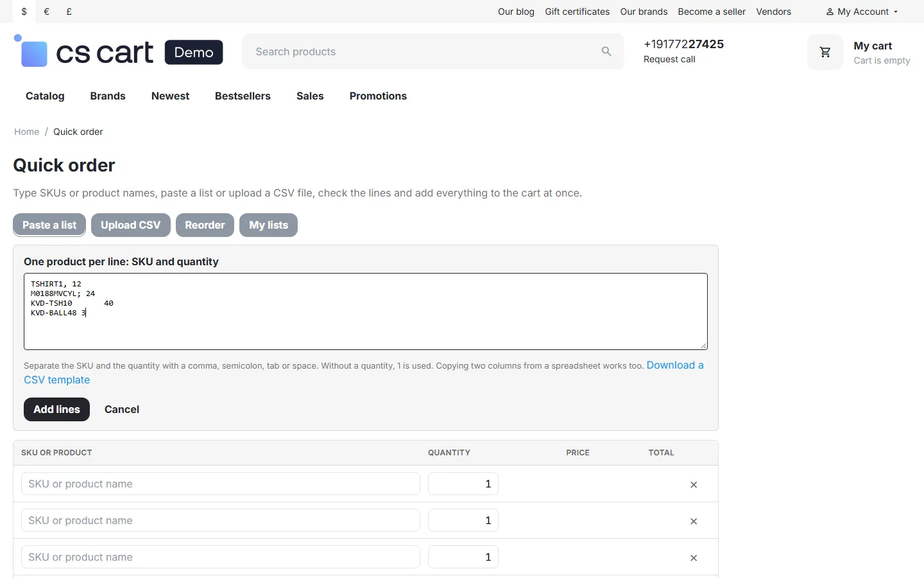Open the Catalog menu
Screen dimensions: 924x578
point(45,96)
